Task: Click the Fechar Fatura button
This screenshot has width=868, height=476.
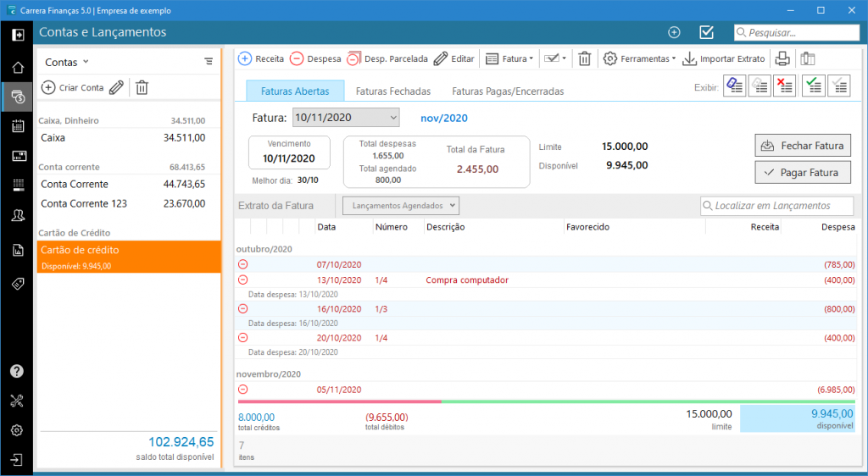Action: pyautogui.click(x=802, y=146)
